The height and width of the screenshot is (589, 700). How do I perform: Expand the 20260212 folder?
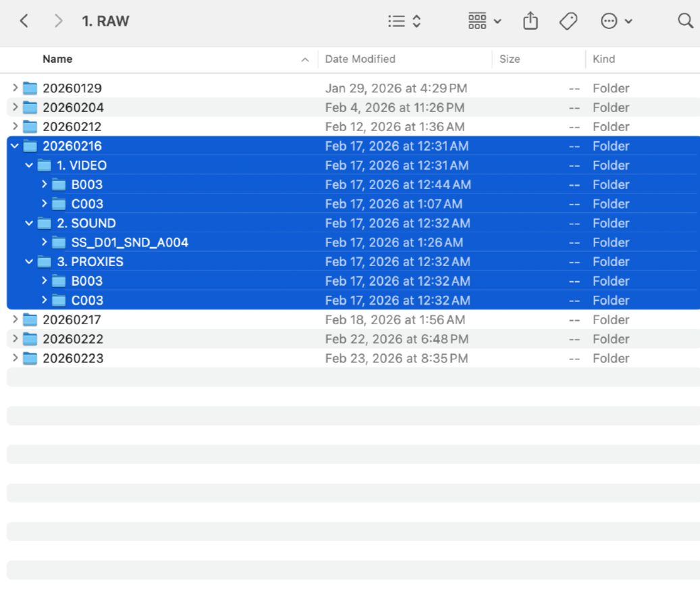(15, 126)
